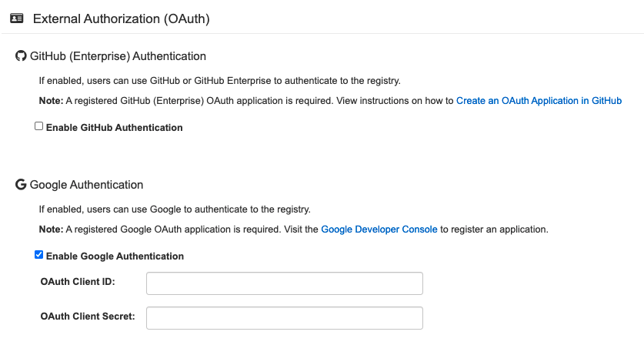Open the Google Developer Console link
Screen dimensions: 644x345
[379, 229]
